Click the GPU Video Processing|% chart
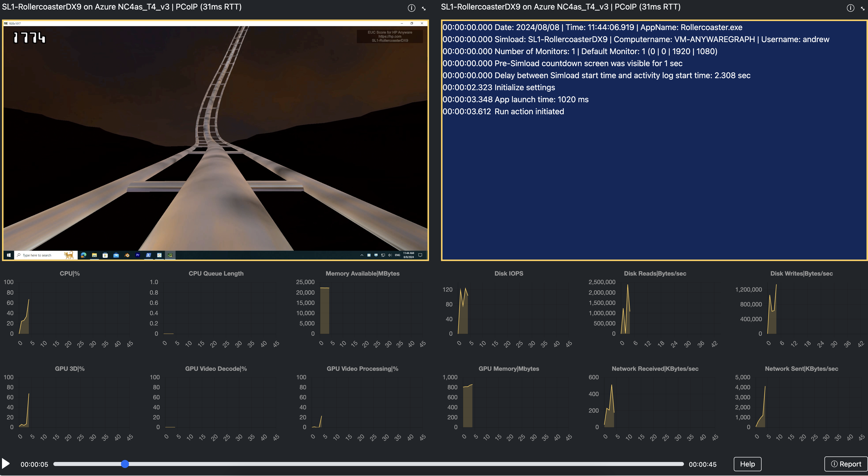This screenshot has height=476, width=868. point(362,404)
